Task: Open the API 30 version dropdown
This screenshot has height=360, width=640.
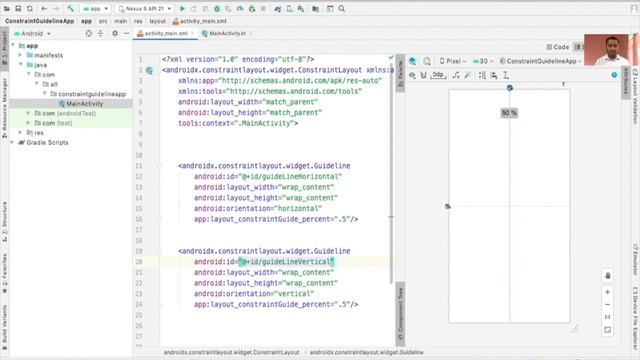Action: coord(483,61)
